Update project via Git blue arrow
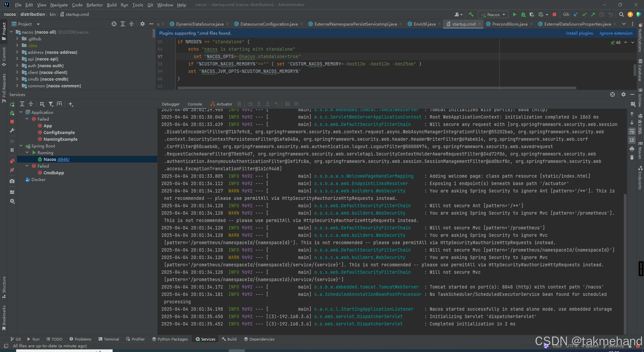This screenshot has height=352, width=644. (x=576, y=14)
